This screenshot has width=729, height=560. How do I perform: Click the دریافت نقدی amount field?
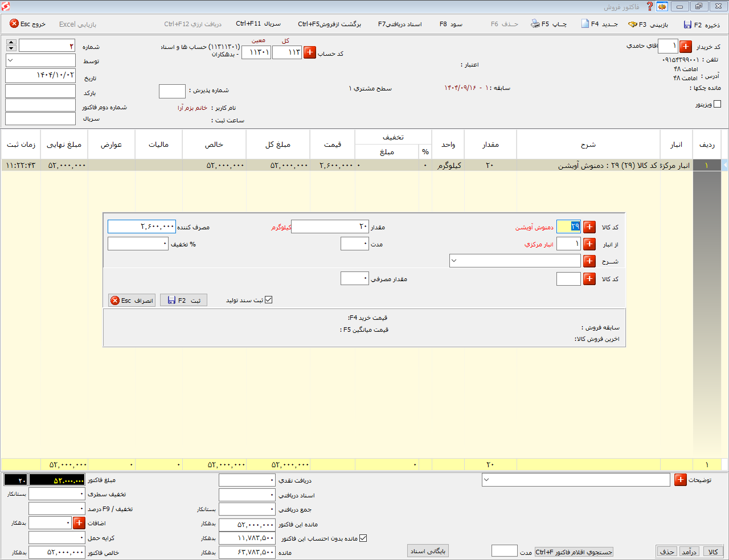(247, 480)
